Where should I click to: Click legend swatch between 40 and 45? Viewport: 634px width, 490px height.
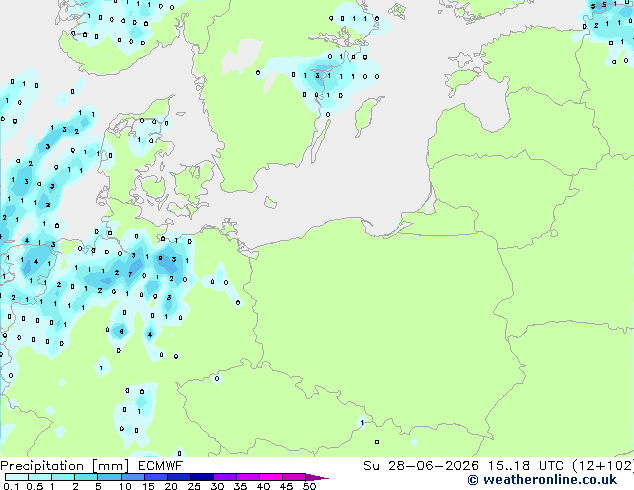[x=271, y=477]
